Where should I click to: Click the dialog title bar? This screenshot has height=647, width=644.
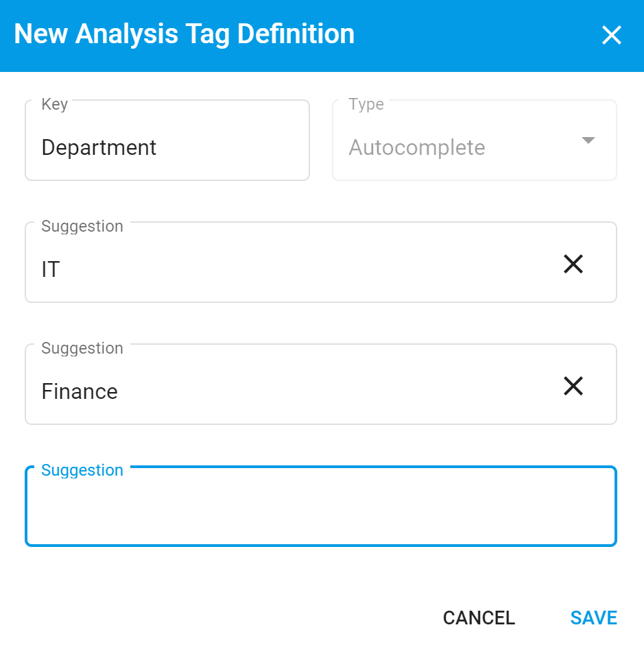coord(185,33)
